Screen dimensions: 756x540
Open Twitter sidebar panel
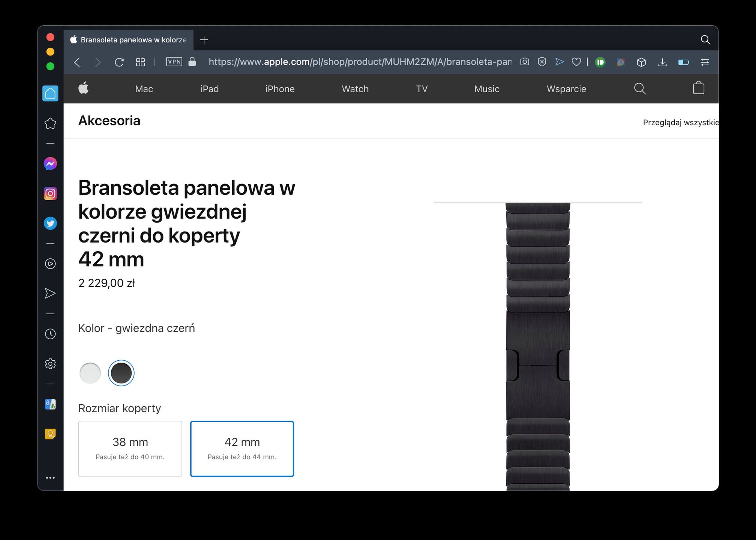point(50,223)
